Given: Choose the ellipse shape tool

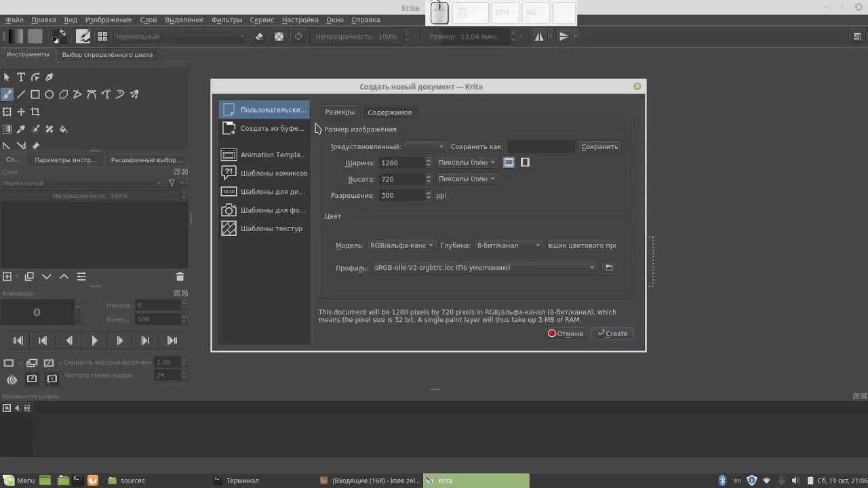Looking at the screenshot, I should (x=50, y=94).
